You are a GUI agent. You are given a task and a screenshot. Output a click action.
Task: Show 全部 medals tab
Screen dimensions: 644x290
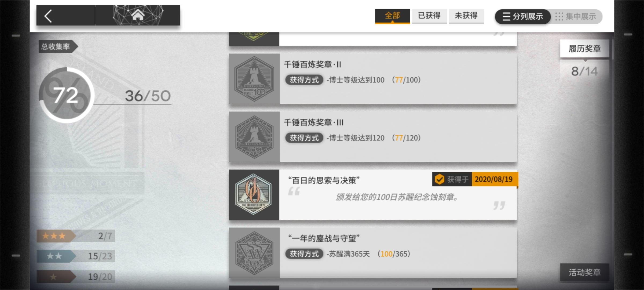(392, 16)
